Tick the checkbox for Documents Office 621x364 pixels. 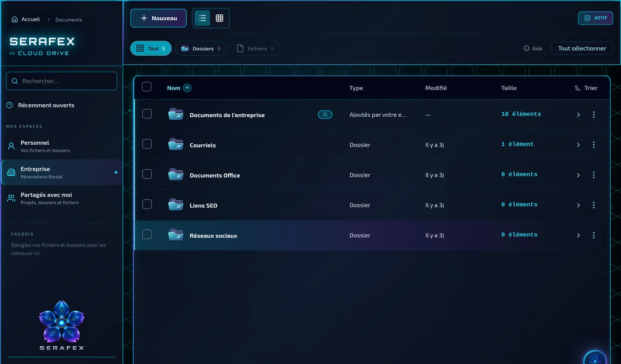[x=147, y=174]
